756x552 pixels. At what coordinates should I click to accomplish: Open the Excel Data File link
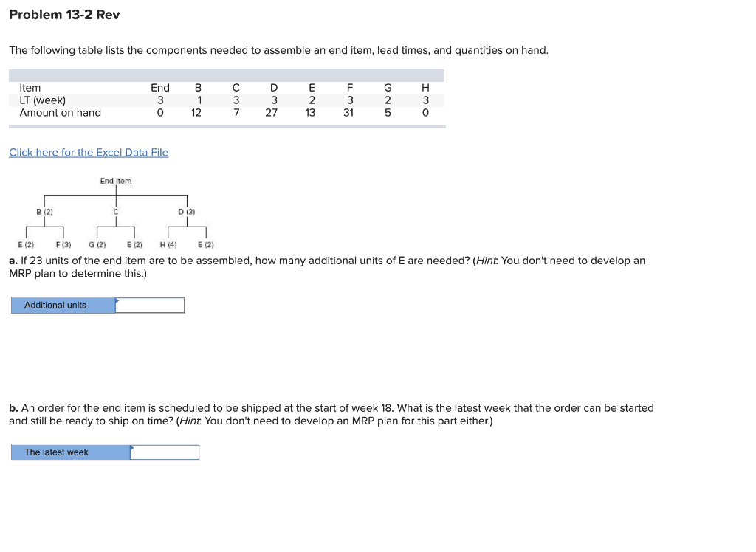point(89,152)
